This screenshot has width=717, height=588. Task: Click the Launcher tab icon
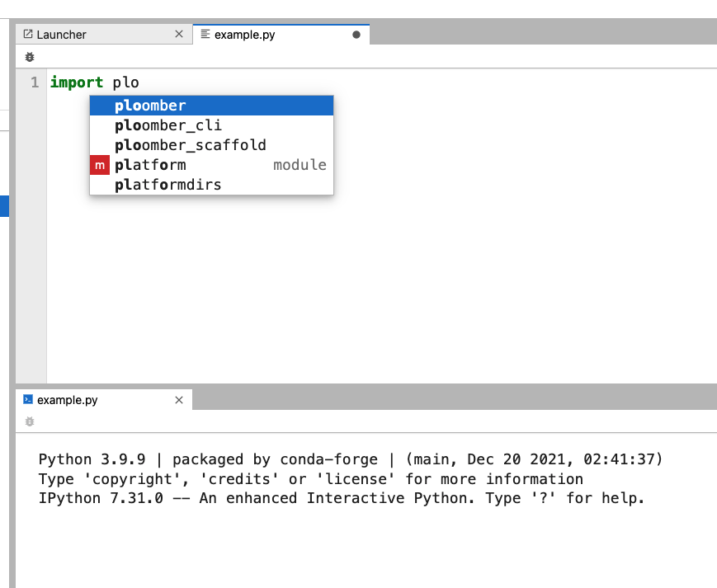[28, 34]
